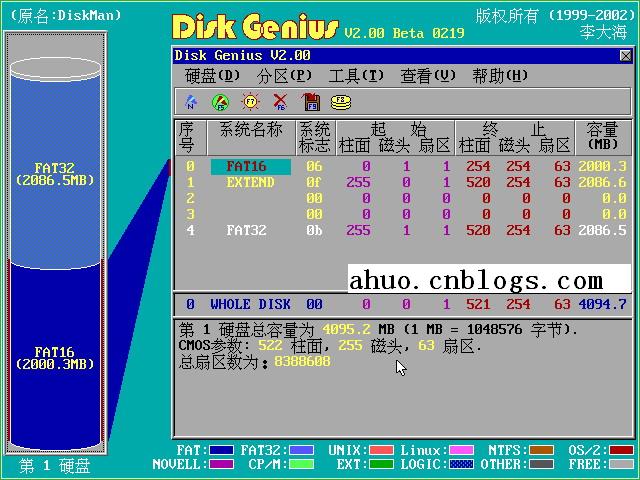Select the FAT32 logical partition row name
The width and height of the screenshot is (640, 480).
247,231
